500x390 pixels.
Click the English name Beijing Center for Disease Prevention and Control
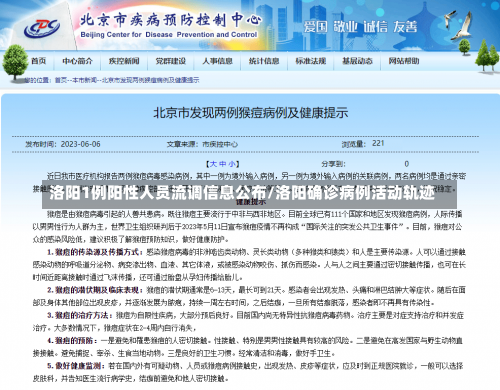(x=169, y=35)
